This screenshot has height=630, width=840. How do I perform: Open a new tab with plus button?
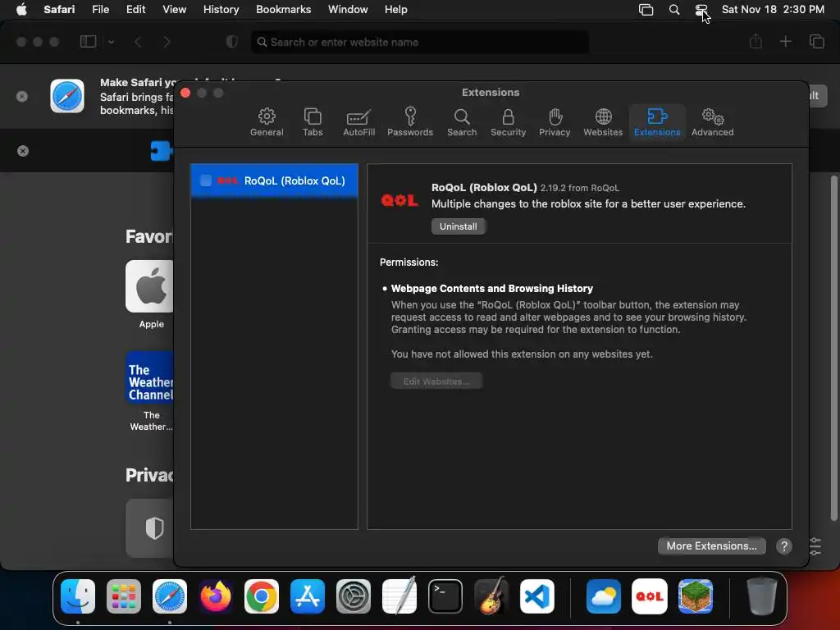pyautogui.click(x=785, y=41)
